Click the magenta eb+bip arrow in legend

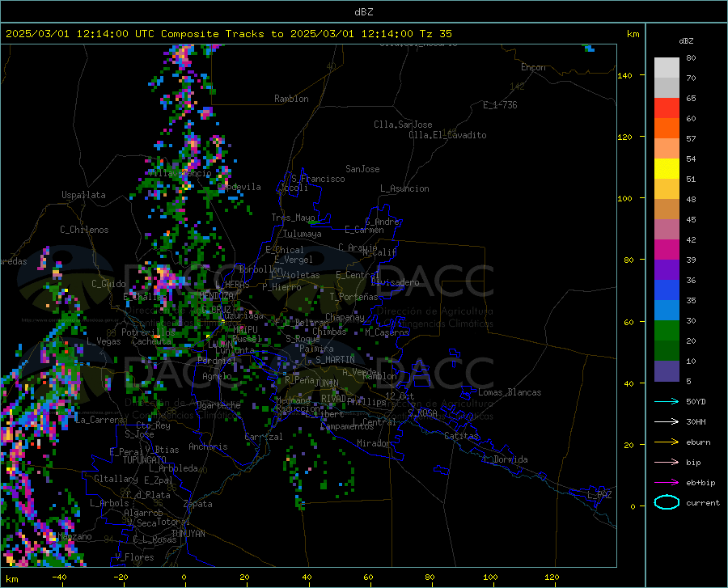[x=667, y=483]
